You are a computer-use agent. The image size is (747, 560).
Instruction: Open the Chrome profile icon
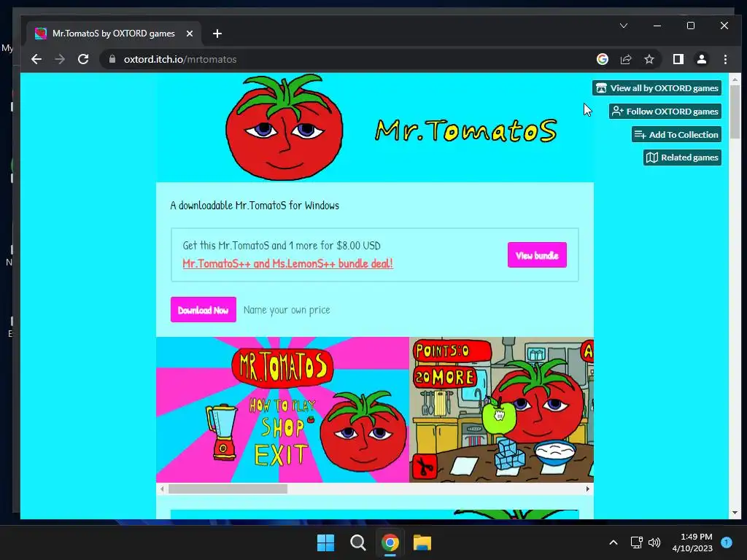[701, 59]
